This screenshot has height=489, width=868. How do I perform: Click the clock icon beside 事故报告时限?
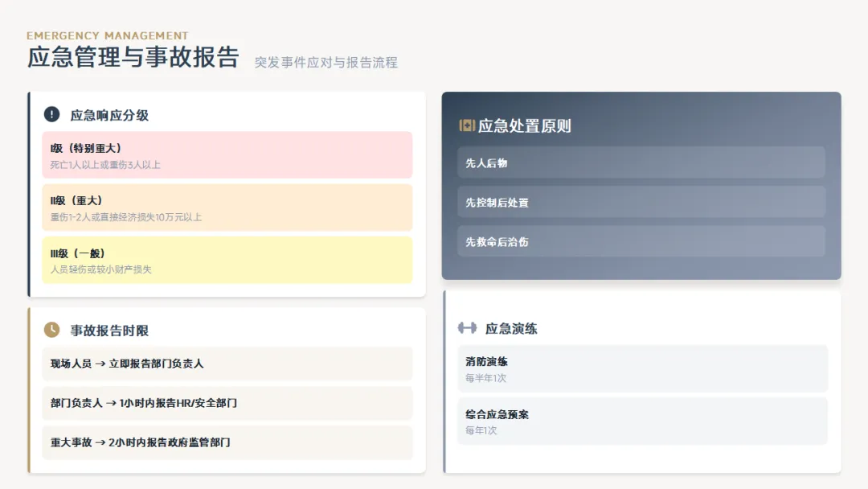[51, 330]
